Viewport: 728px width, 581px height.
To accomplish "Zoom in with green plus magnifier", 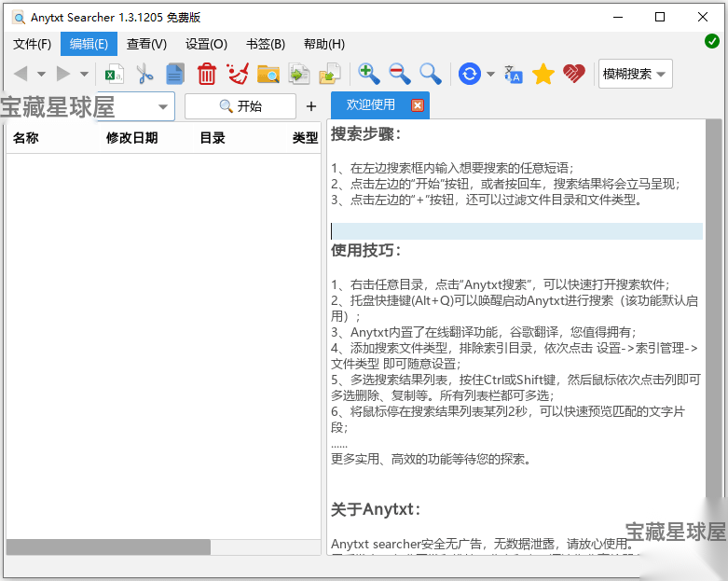I will click(x=369, y=74).
